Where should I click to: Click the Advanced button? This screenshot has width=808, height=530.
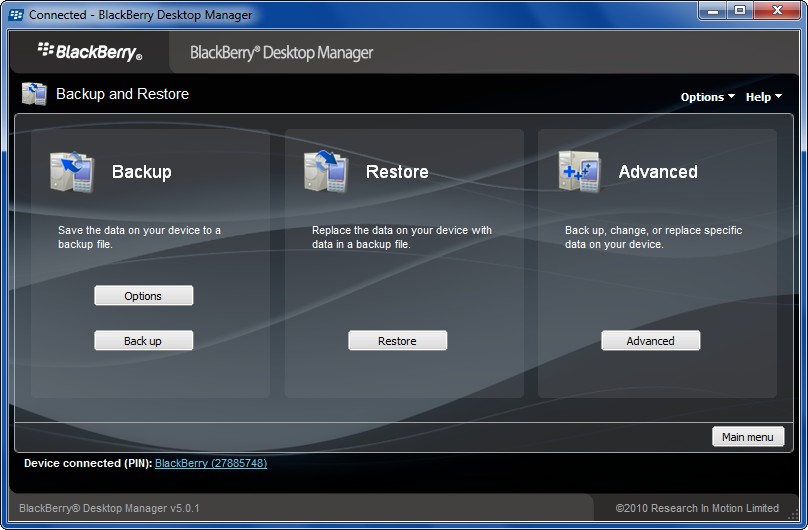pyautogui.click(x=651, y=340)
